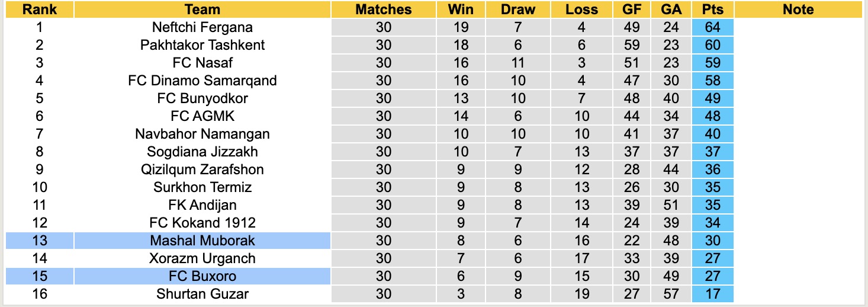
Task: Click the GF column header
Action: click(x=631, y=9)
